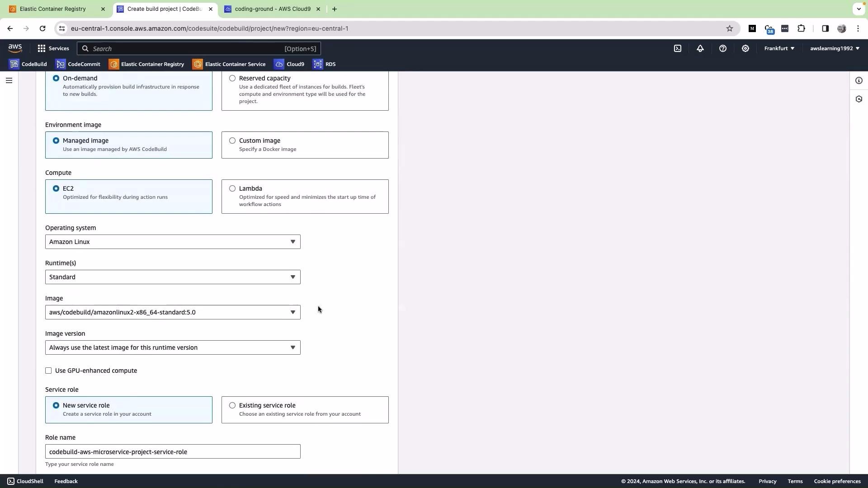Viewport: 868px width, 488px height.
Task: Open the hexagon panel icon on the right sidebar
Action: point(859,99)
